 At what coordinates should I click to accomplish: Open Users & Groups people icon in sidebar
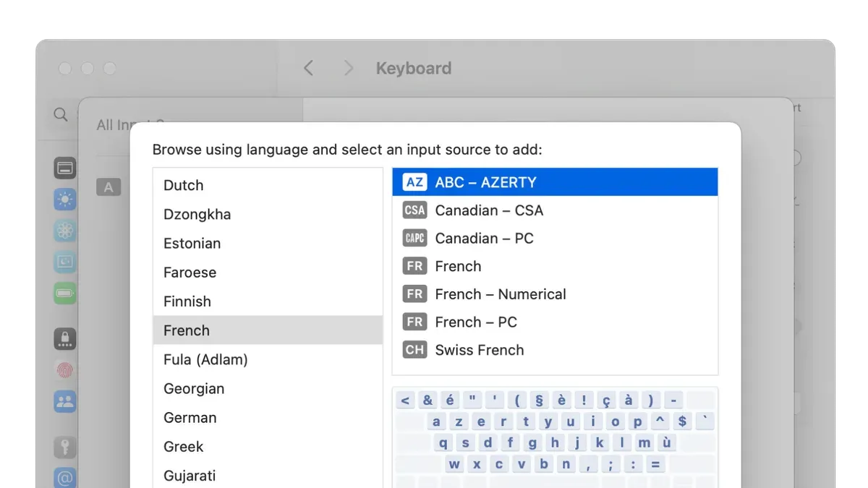[65, 401]
